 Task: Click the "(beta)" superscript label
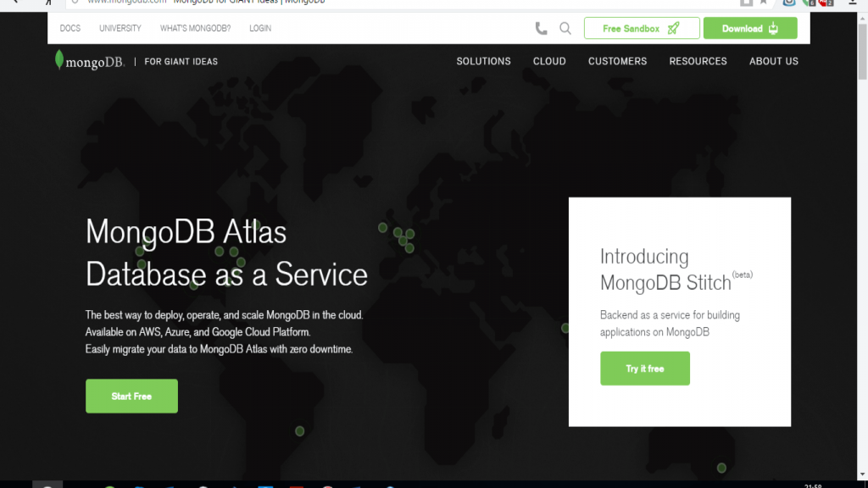pyautogui.click(x=743, y=274)
